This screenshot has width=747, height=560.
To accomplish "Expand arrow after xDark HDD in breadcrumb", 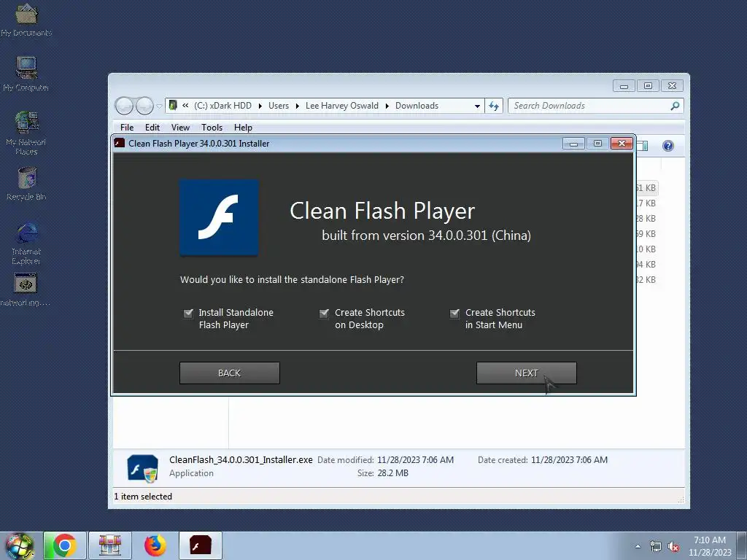I will pos(260,106).
